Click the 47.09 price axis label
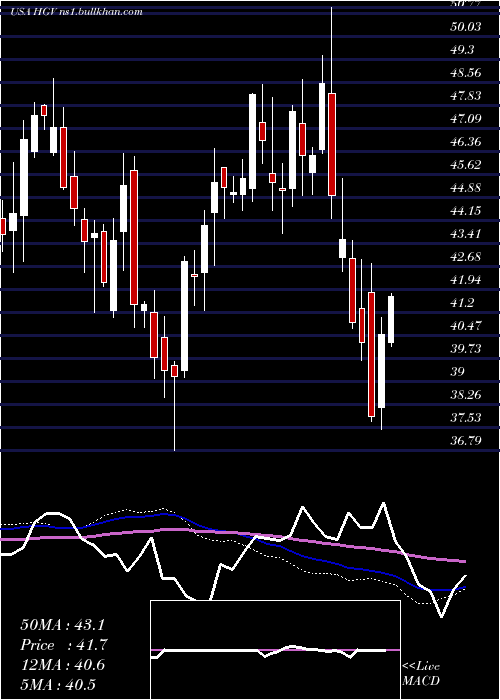 (466, 119)
